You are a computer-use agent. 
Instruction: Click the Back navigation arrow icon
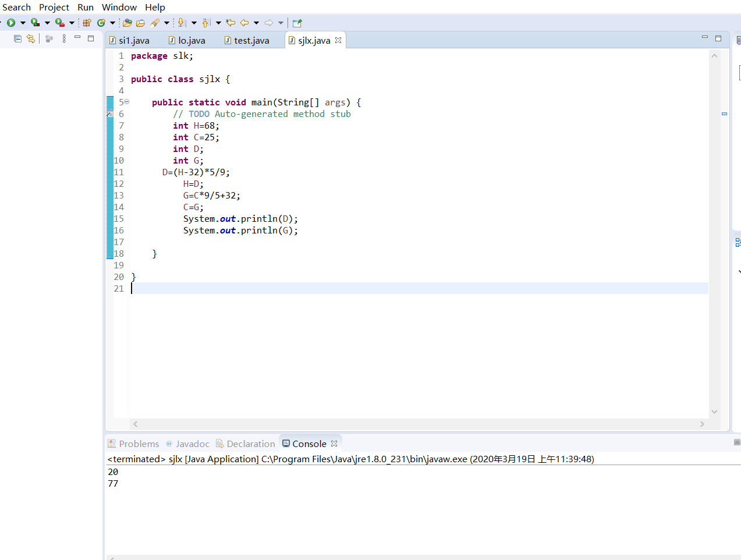244,23
